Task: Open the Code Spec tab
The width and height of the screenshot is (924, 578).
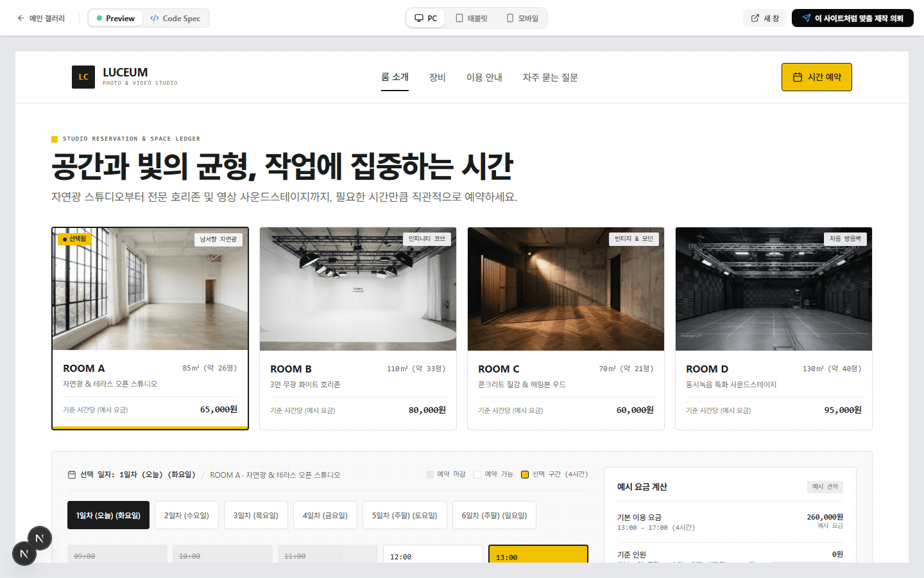Action: tap(175, 18)
